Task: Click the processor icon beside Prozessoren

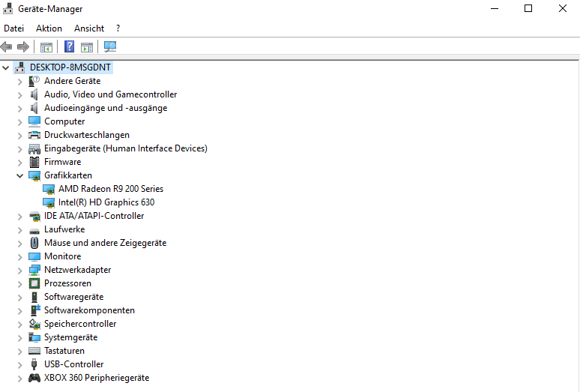Action: [34, 283]
